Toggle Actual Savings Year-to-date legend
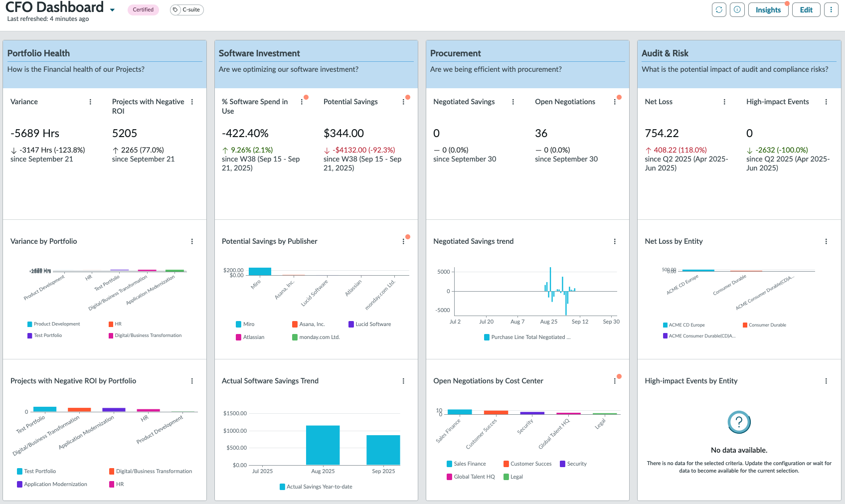This screenshot has width=845, height=504. [316, 487]
